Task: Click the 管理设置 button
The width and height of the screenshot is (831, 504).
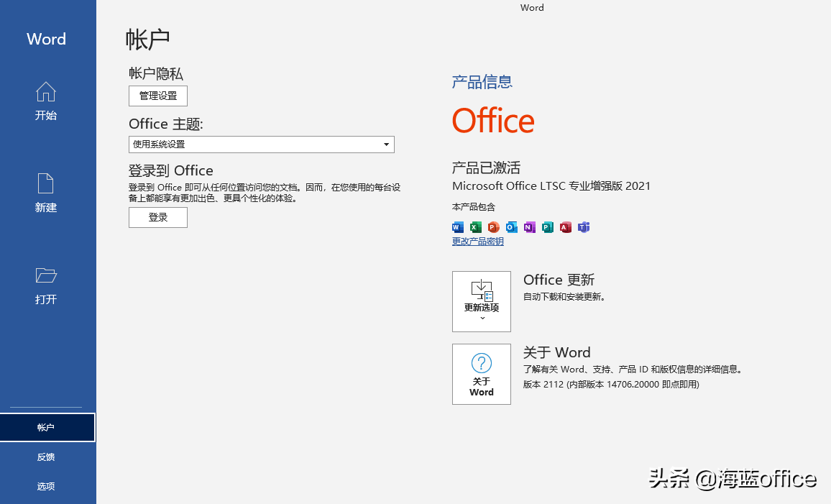Action: click(158, 96)
